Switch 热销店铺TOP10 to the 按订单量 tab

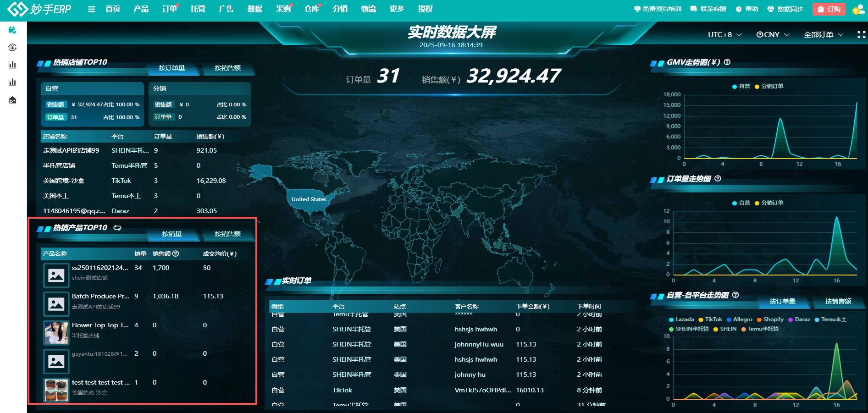[x=172, y=68]
